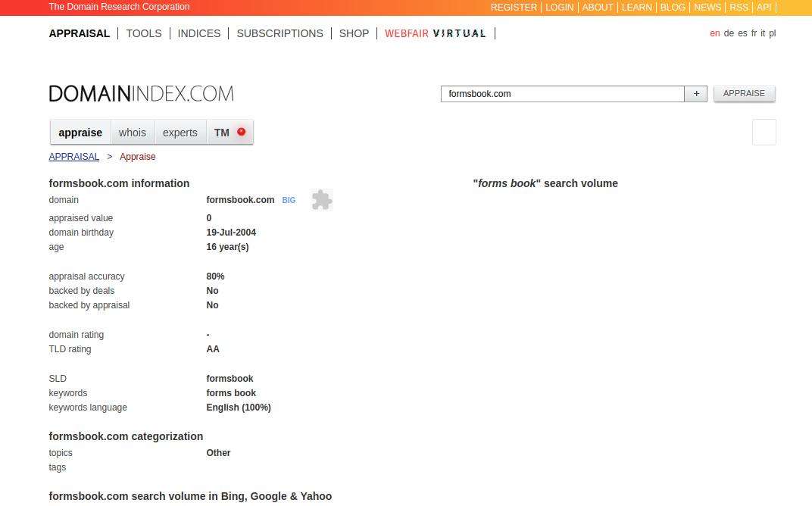Viewport: 812px width, 506px height.
Task: Click the APPRAISAL breadcrumb link
Action: tap(74, 156)
